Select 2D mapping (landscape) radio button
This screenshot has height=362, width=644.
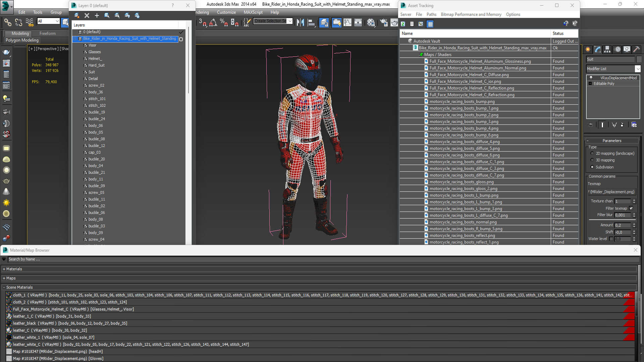pyautogui.click(x=592, y=154)
